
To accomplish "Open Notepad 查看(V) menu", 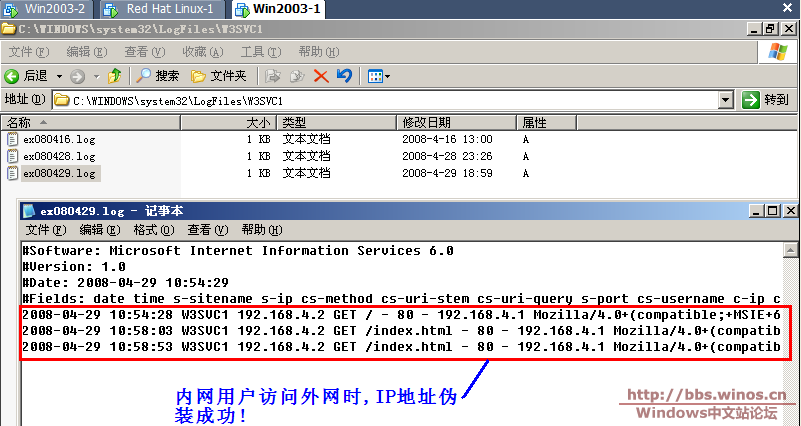I will tap(207, 230).
